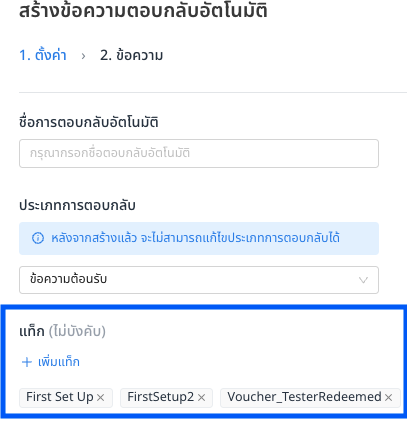Select the First Set Up tag chip
Screen dimensions: 407x422
click(x=66, y=398)
